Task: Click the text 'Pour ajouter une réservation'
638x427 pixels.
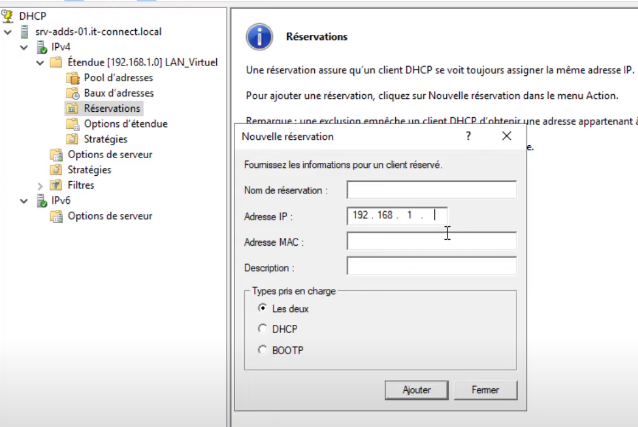Action: (309, 96)
